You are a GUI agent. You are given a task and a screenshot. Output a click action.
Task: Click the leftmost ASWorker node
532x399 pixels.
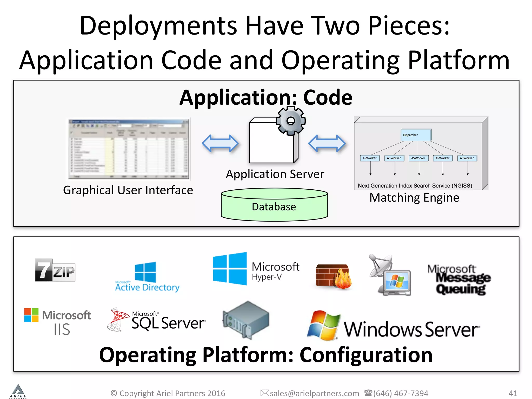(370, 158)
